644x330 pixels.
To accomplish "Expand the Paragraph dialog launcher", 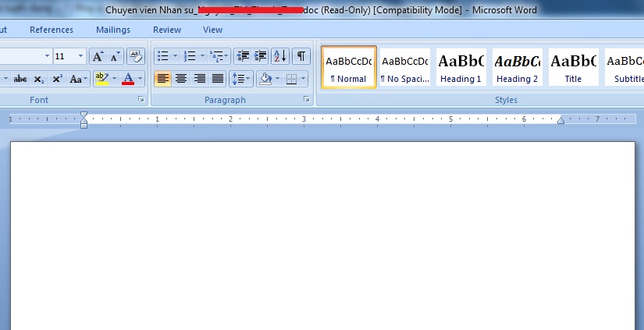I will click(x=306, y=100).
